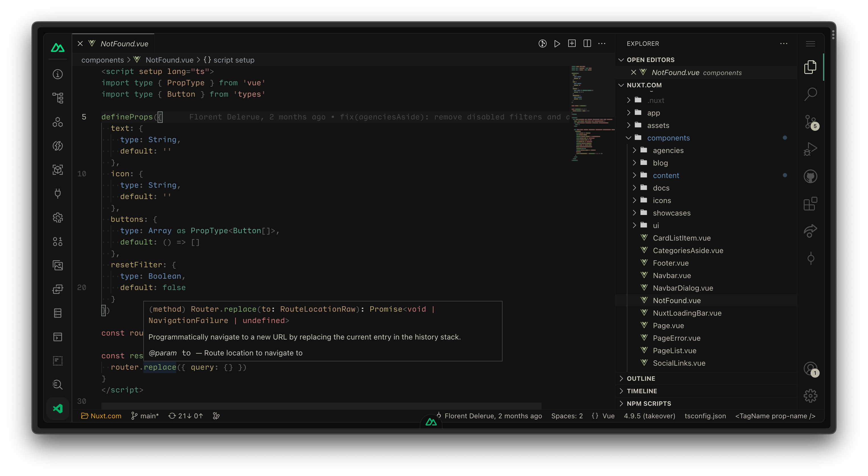Click main* branch in the status bar
This screenshot has width=868, height=476.
tap(145, 416)
